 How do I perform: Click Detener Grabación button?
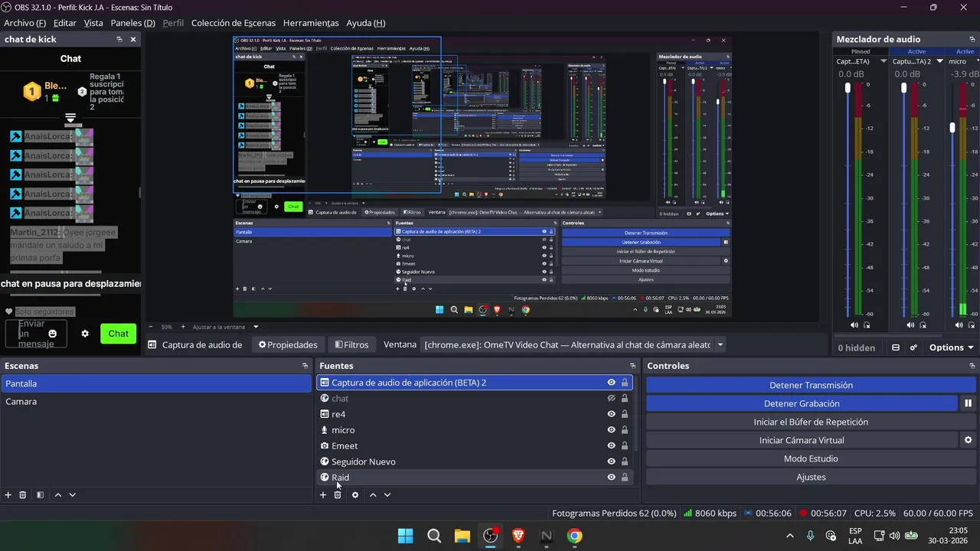[x=802, y=403]
